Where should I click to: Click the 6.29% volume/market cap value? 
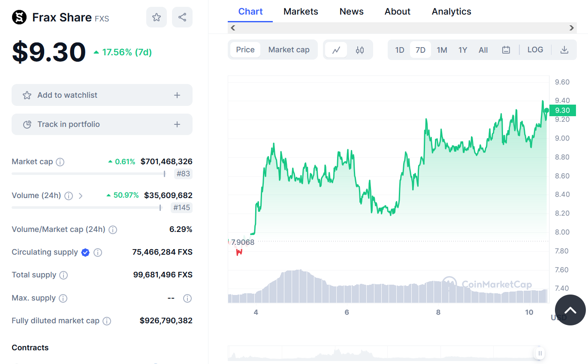(x=181, y=229)
